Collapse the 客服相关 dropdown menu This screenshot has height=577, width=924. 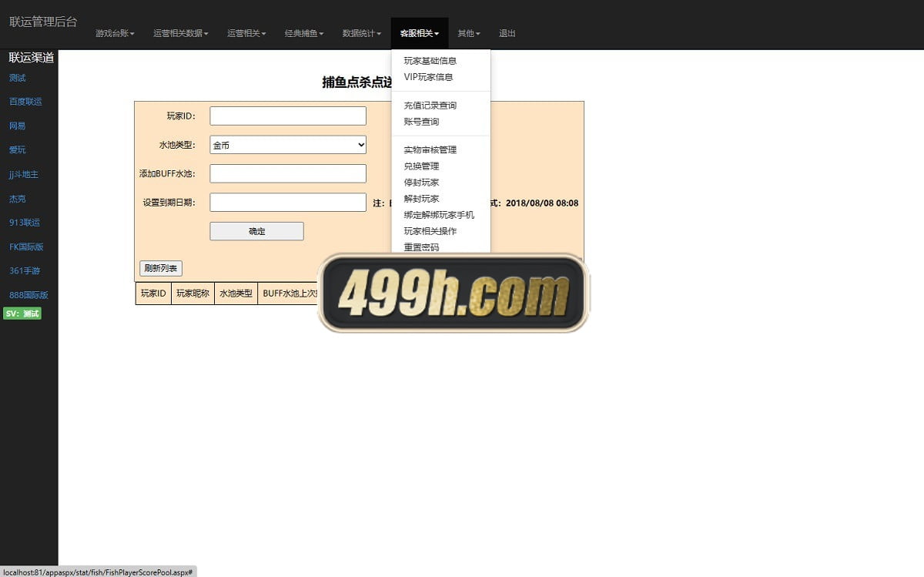coord(420,34)
